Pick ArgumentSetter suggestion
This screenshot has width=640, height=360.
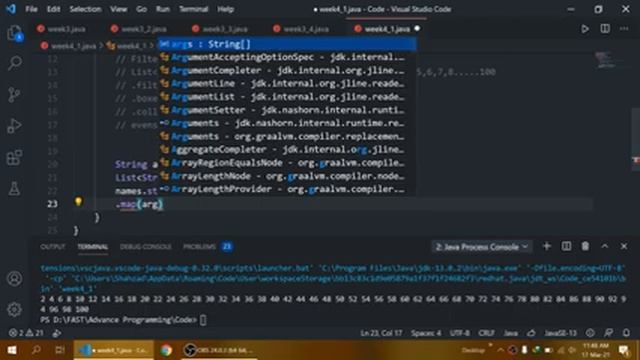point(288,110)
